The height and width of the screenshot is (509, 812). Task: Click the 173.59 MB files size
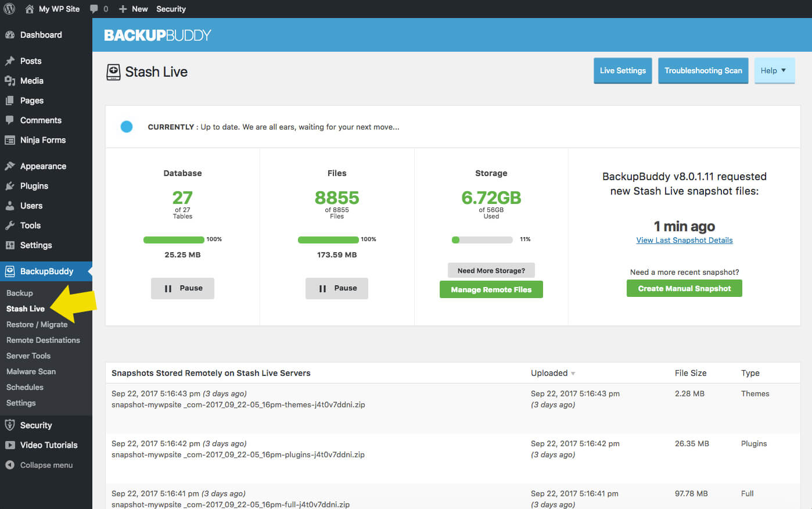tap(337, 254)
